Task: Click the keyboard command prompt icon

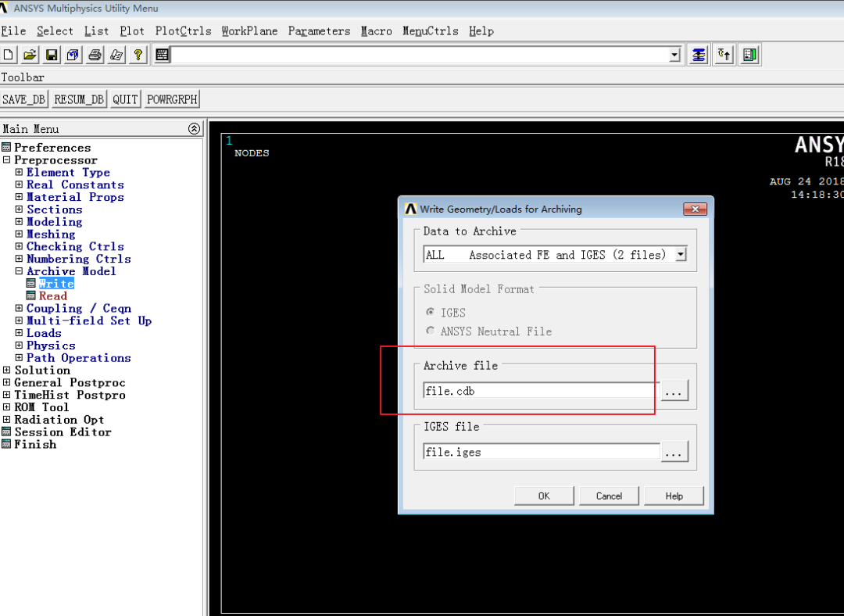Action: click(162, 55)
